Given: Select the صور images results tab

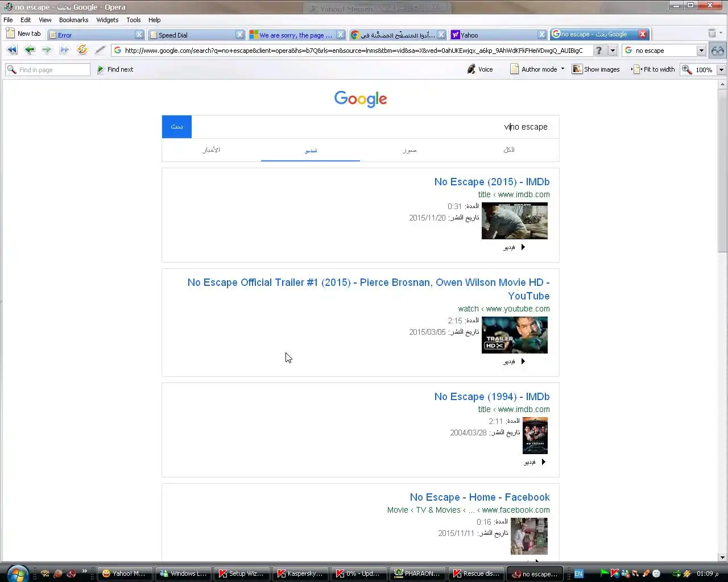Looking at the screenshot, I should [x=409, y=150].
